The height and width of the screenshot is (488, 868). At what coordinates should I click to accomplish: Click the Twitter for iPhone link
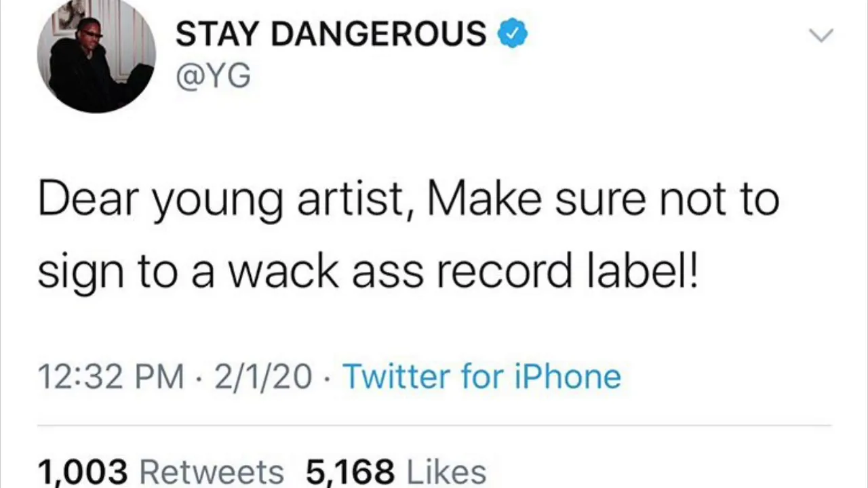(x=481, y=376)
